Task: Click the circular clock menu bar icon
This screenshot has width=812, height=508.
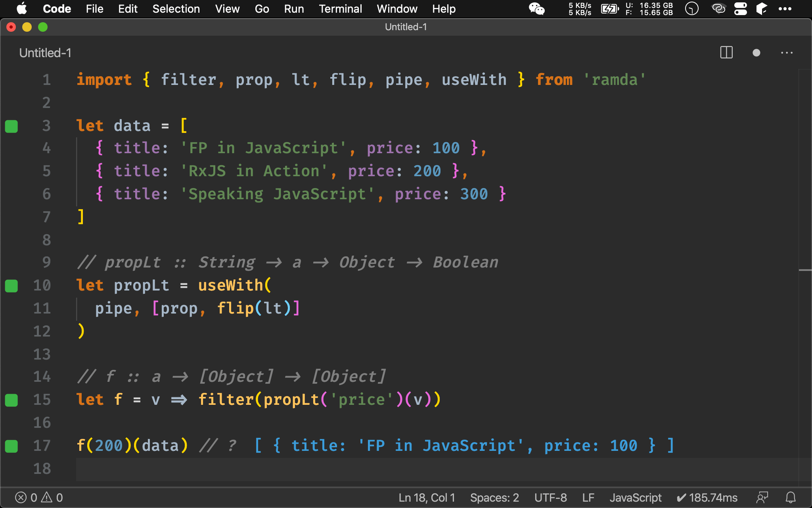Action: [x=692, y=9]
